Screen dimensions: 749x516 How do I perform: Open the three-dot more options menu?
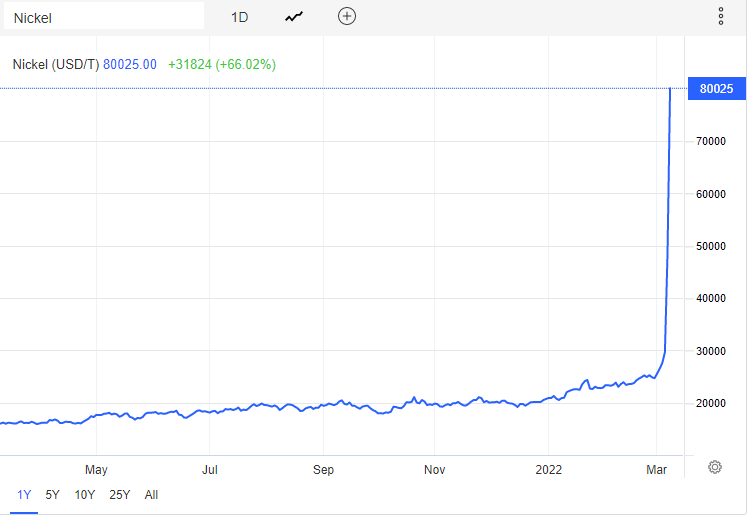click(x=721, y=16)
